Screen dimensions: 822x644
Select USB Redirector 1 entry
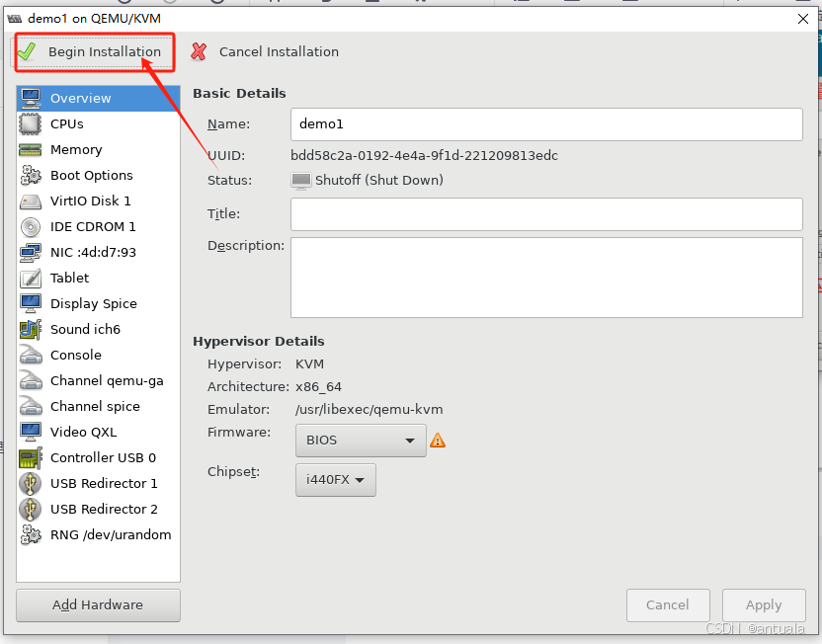pos(98,483)
